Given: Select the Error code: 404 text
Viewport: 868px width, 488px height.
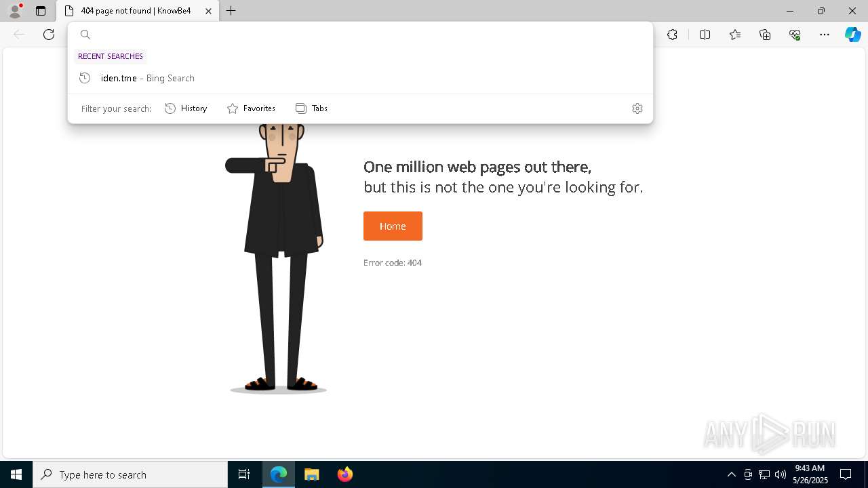Looking at the screenshot, I should pyautogui.click(x=393, y=263).
